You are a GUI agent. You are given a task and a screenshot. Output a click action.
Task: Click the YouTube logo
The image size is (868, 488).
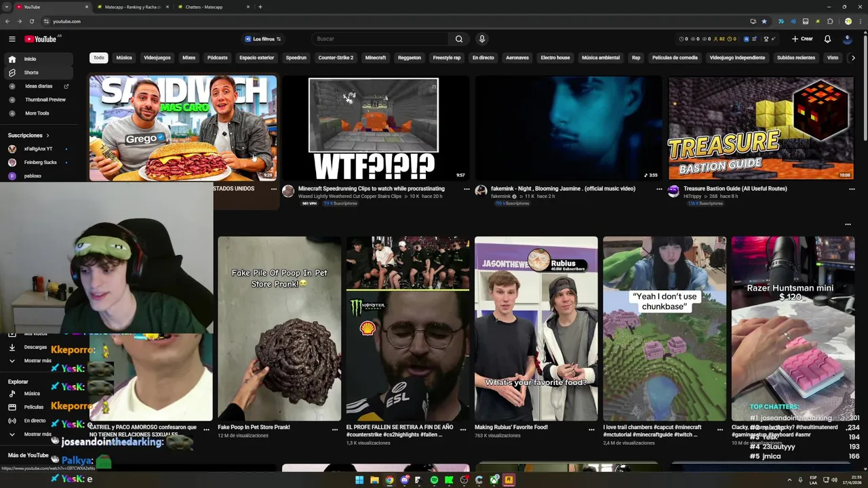[x=41, y=39]
